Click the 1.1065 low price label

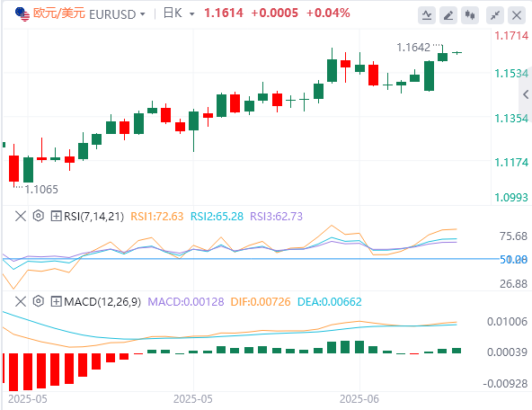[41, 190]
